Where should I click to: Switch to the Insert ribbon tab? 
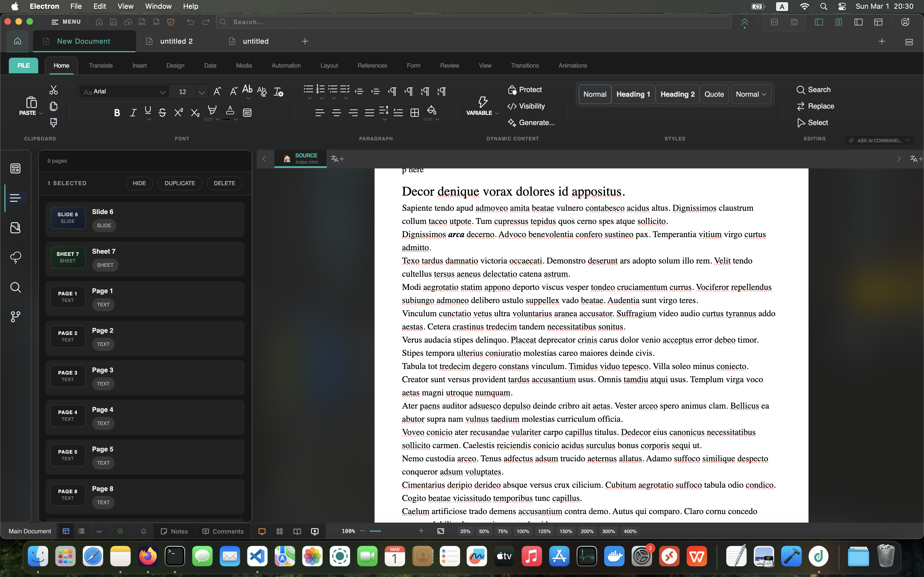coord(139,66)
